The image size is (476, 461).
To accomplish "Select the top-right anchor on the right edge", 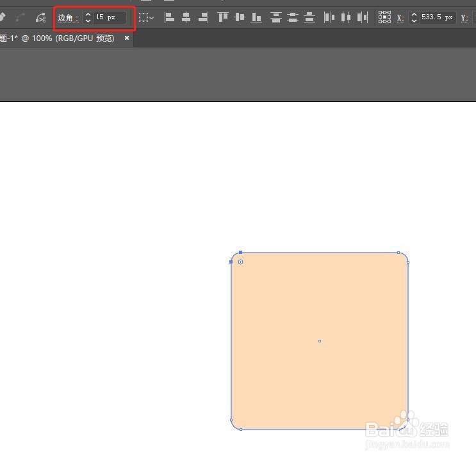I will point(408,262).
